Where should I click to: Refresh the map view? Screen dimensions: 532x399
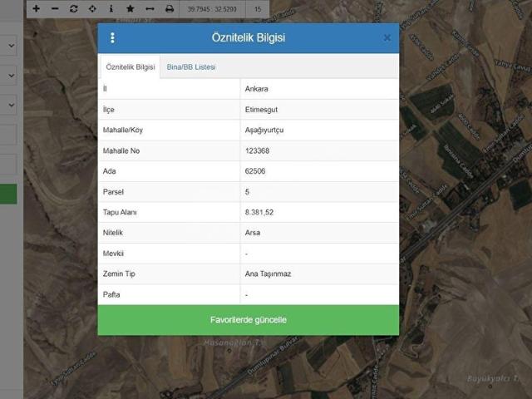click(74, 9)
